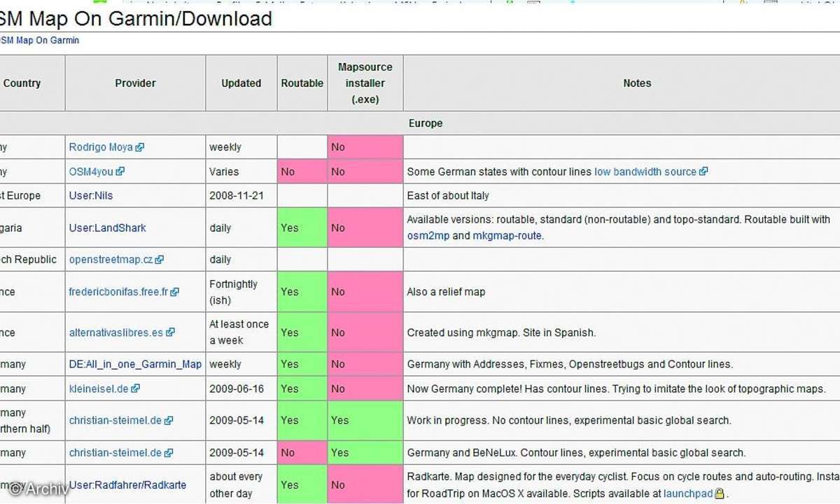Click external link icon next to fredericbonifas.free.fr
The width and height of the screenshot is (840, 504).
(x=174, y=292)
